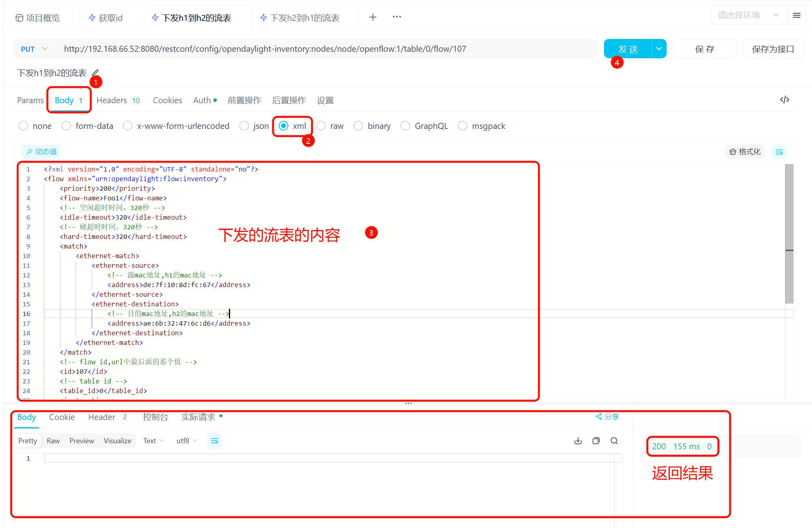Open the response Cookie tab
The image size is (812, 528).
(x=62, y=417)
